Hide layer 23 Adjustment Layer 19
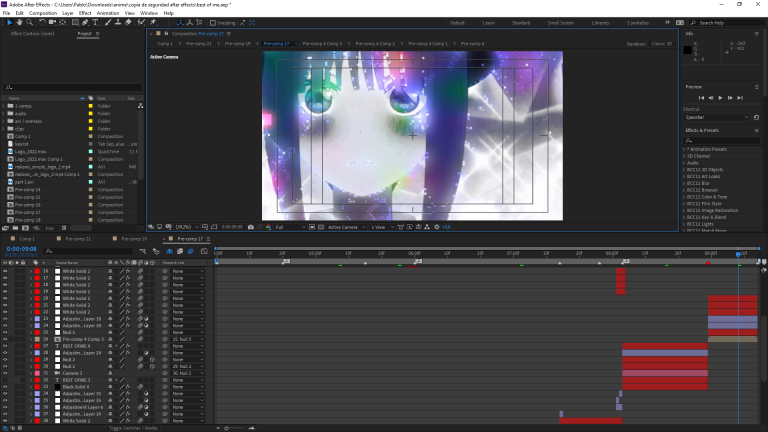This screenshot has height=432, width=768. pyautogui.click(x=5, y=319)
